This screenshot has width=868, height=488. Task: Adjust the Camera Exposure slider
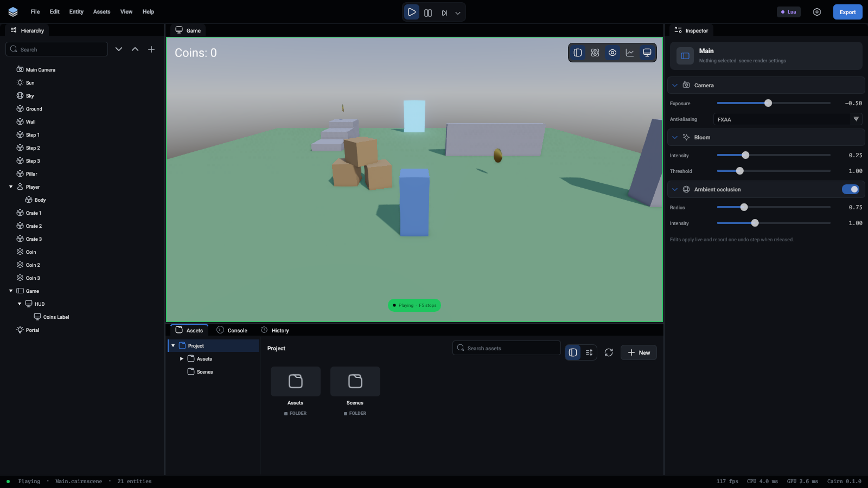click(x=774, y=103)
